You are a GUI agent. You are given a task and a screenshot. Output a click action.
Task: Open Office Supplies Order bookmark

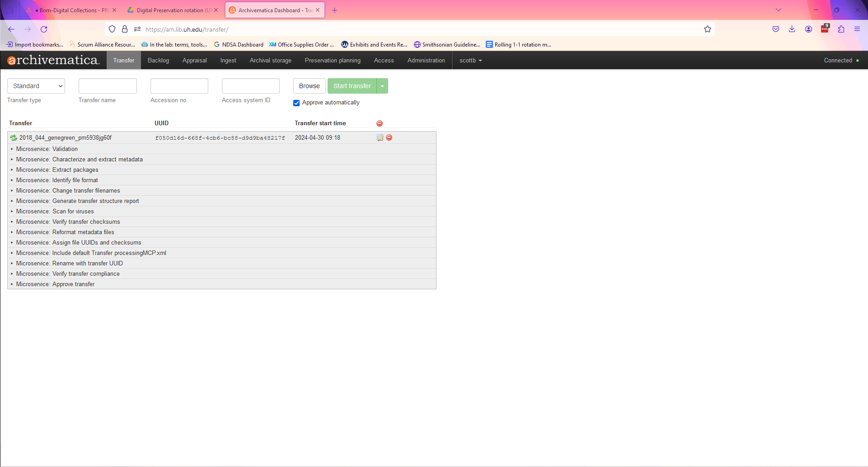(301, 44)
